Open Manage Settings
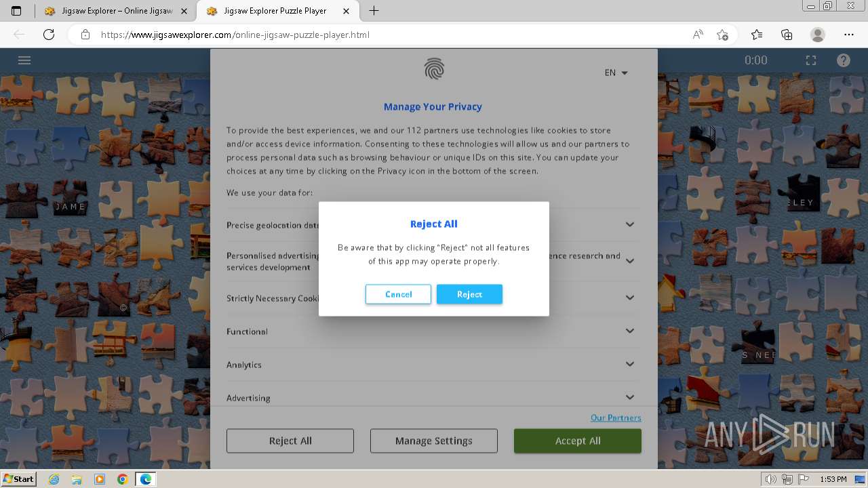 (434, 441)
